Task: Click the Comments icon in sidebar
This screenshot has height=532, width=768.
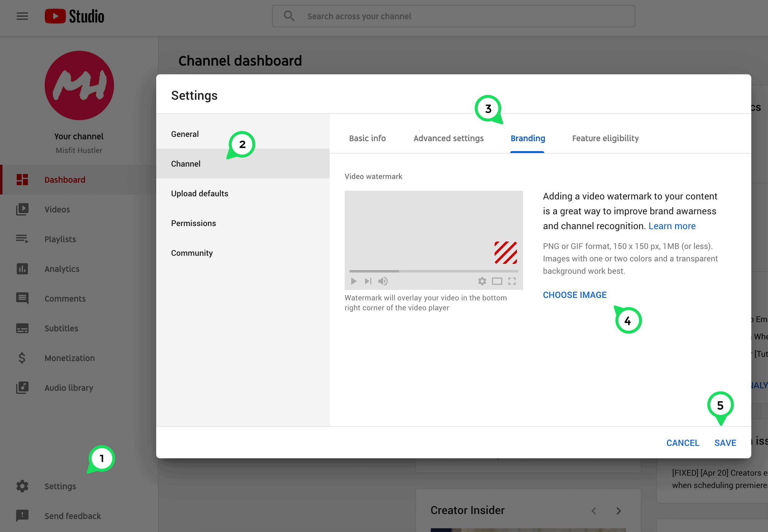Action: click(22, 298)
